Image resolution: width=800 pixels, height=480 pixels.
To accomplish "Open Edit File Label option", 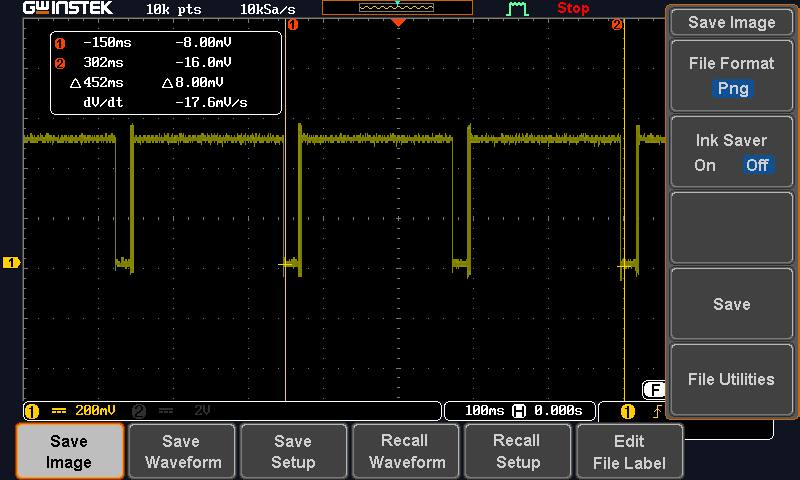I will tap(629, 451).
